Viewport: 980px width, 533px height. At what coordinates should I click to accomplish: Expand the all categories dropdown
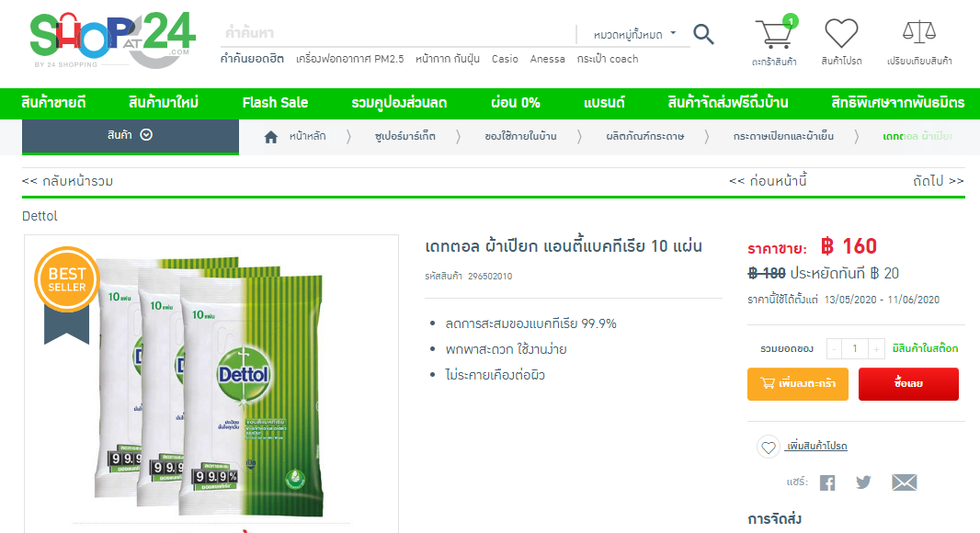pos(634,34)
